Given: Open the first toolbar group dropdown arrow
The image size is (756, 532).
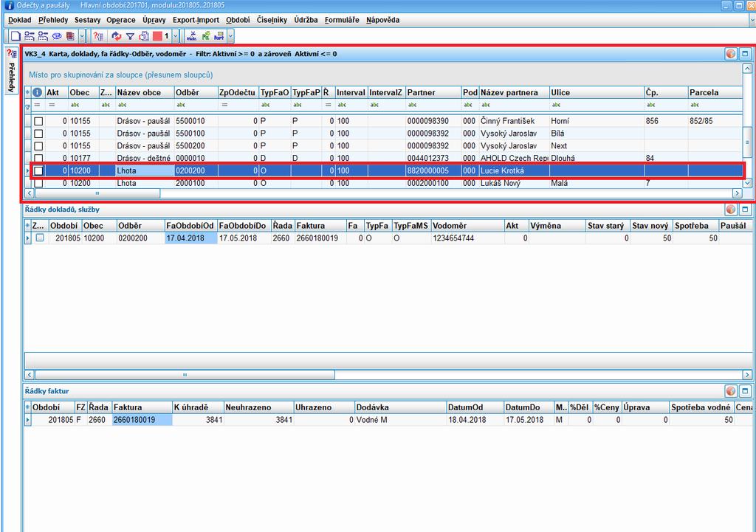Looking at the screenshot, I should point(82,36).
